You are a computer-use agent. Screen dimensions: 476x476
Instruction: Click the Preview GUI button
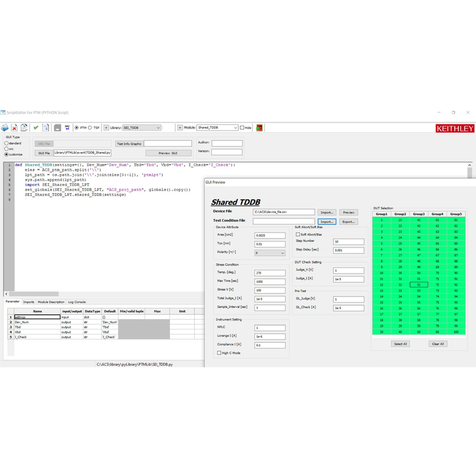168,153
